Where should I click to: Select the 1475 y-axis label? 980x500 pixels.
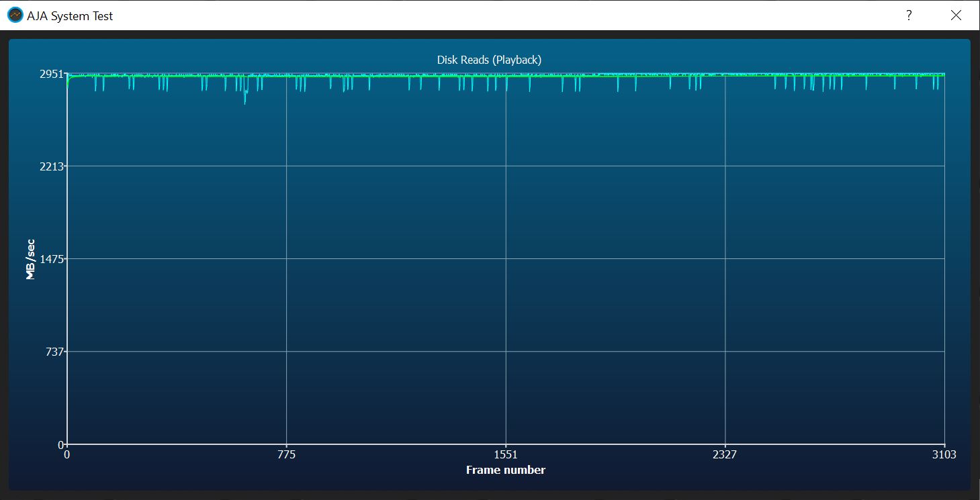pyautogui.click(x=53, y=258)
